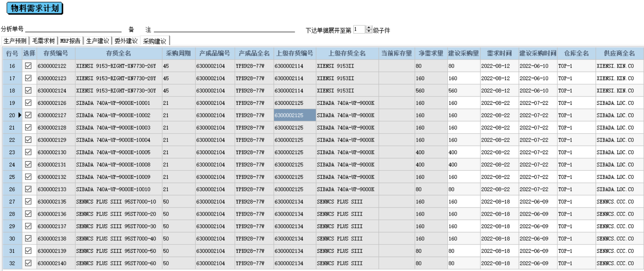Image resolution: width=644 pixels, height=271 pixels.
Task: Click the 物料需求计划 title button
Action: tap(35, 8)
